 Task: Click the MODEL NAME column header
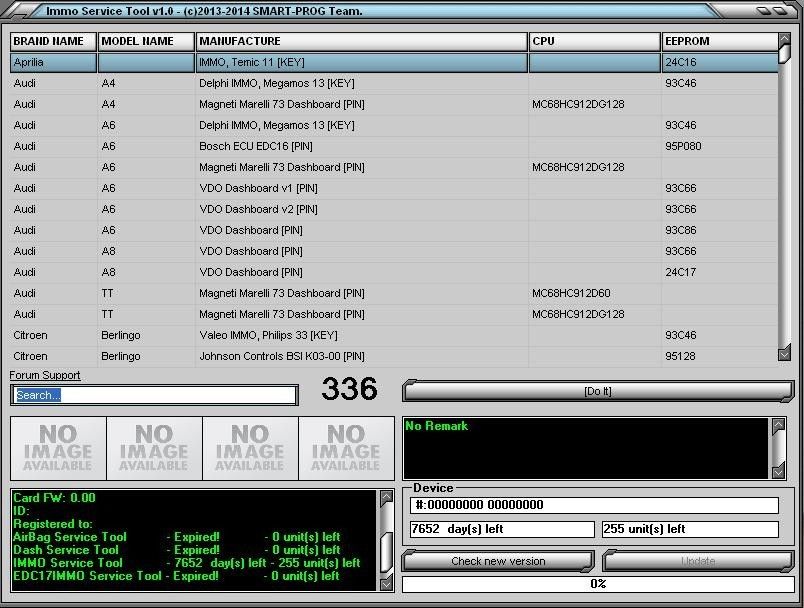146,42
